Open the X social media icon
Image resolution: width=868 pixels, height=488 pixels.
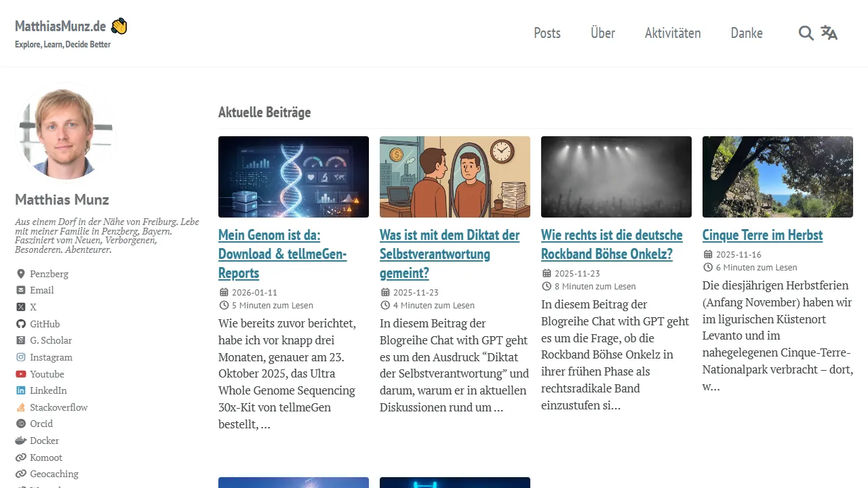click(20, 306)
